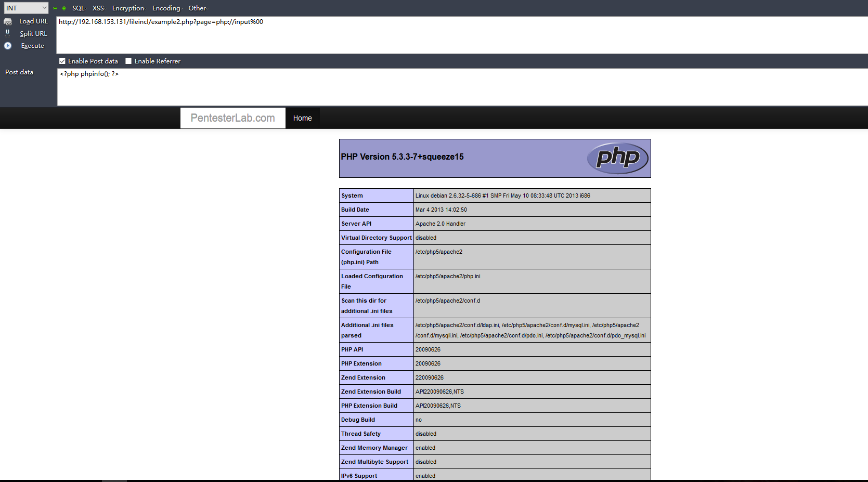Click the Post data side label
868x482 pixels.
click(x=19, y=72)
